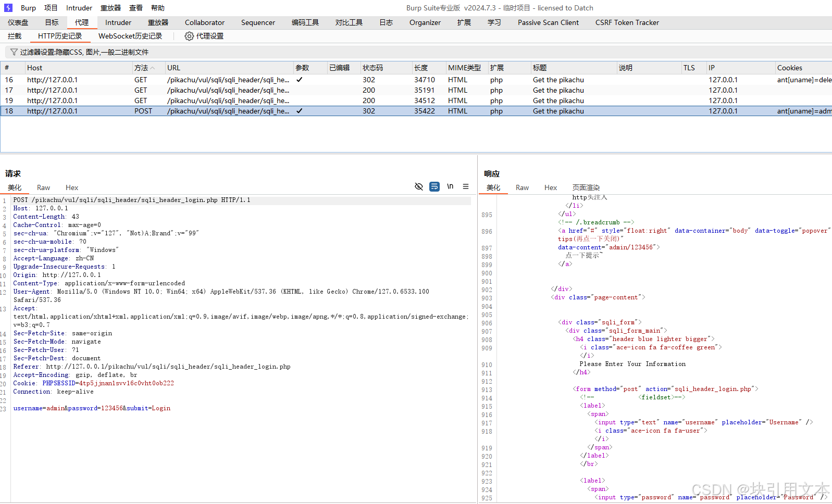Switch to the Collaborator tab
This screenshot has width=832, height=504.
[x=205, y=22]
